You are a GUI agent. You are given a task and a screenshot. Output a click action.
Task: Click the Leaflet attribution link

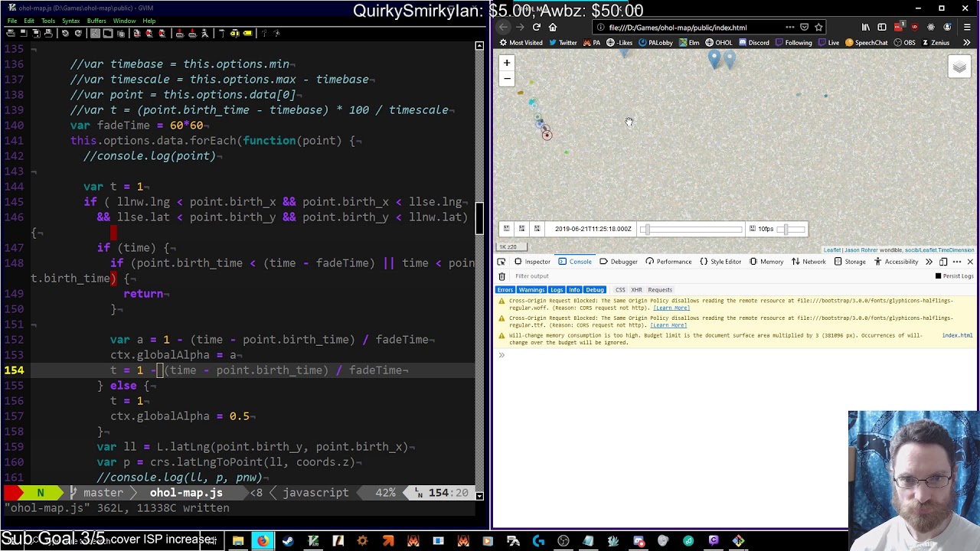click(x=831, y=249)
